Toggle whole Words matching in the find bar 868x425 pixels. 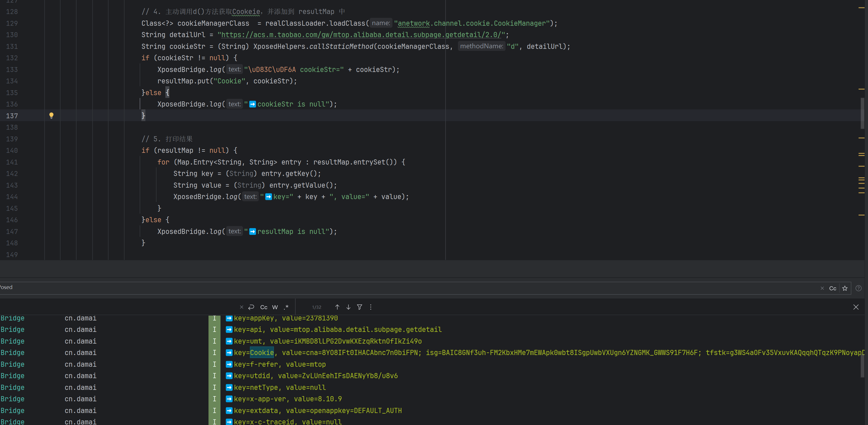[x=275, y=307]
